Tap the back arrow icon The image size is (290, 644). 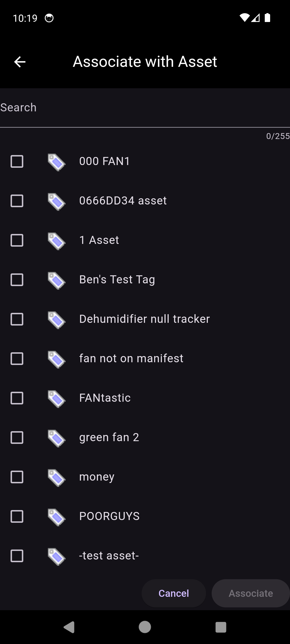coord(20,62)
